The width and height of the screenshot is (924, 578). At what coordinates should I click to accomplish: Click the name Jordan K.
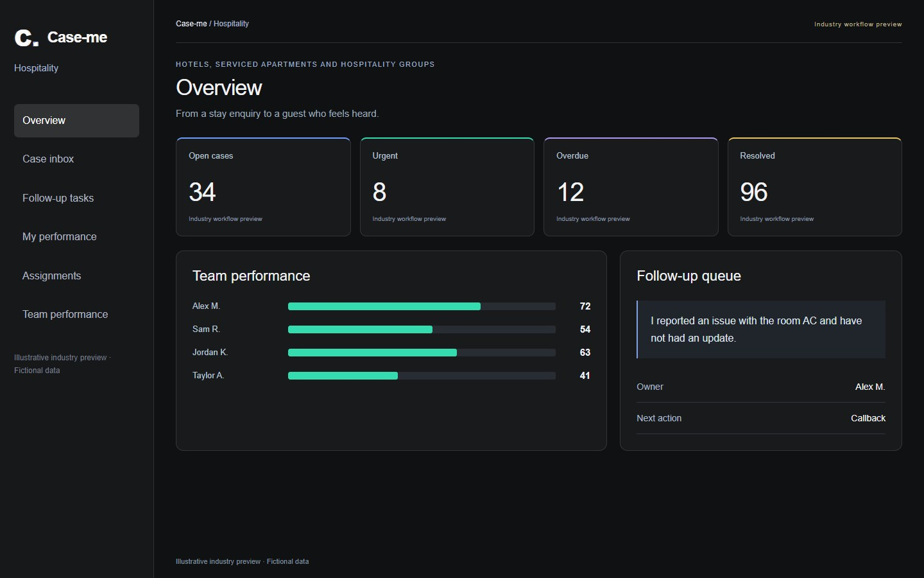click(x=210, y=353)
